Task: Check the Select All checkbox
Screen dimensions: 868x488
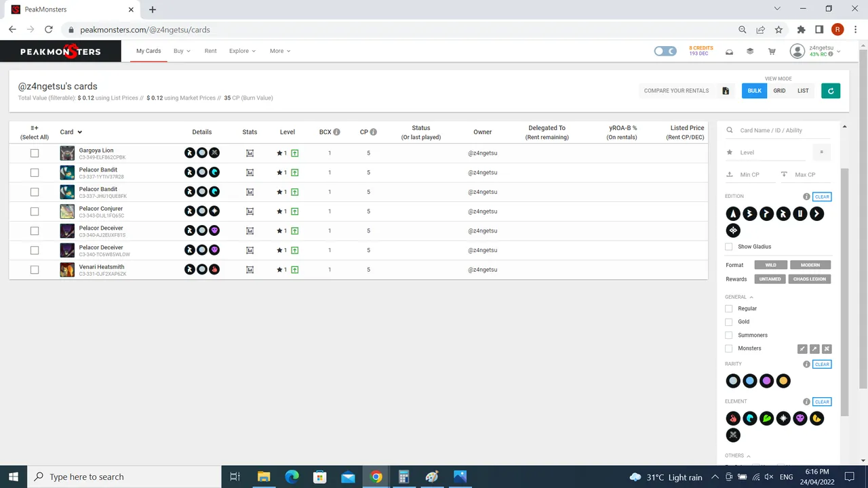Action: point(35,132)
